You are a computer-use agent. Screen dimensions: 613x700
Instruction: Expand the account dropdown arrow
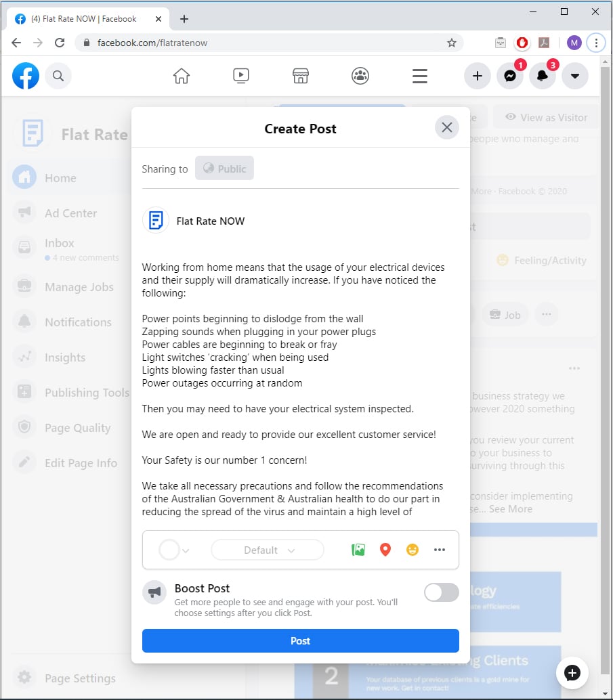point(575,76)
